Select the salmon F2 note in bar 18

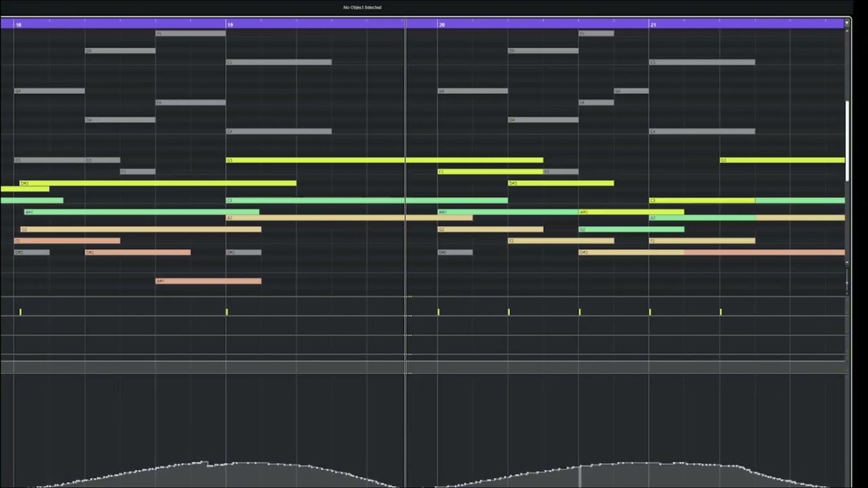[67, 241]
